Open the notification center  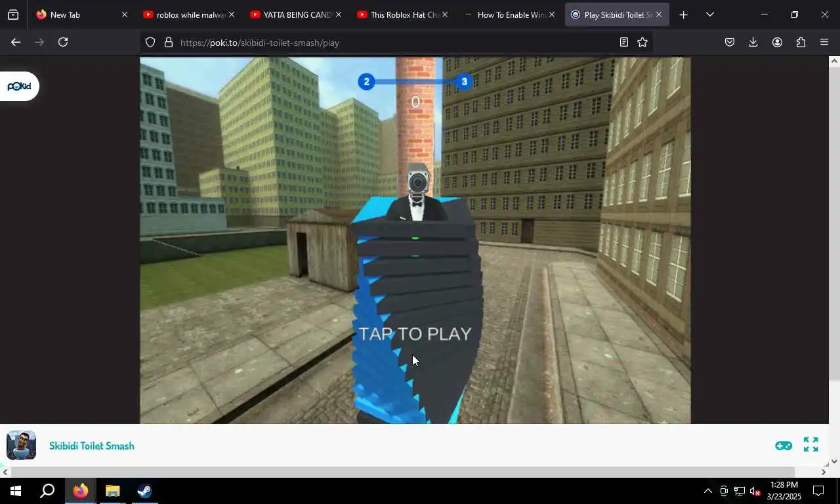point(818,491)
